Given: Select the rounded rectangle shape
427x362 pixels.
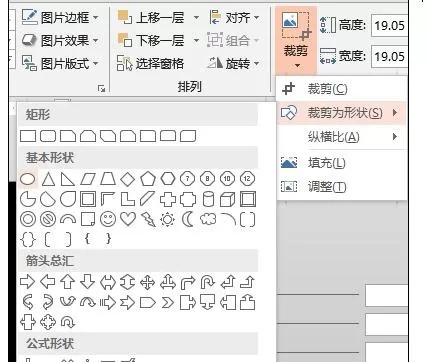Looking at the screenshot, I should click(x=48, y=136).
